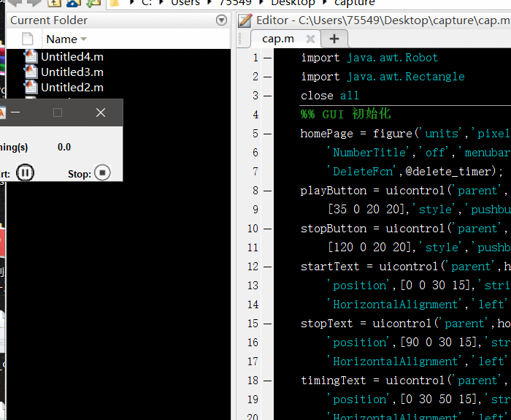Click the 'Stop:' label in figure window

pos(80,174)
